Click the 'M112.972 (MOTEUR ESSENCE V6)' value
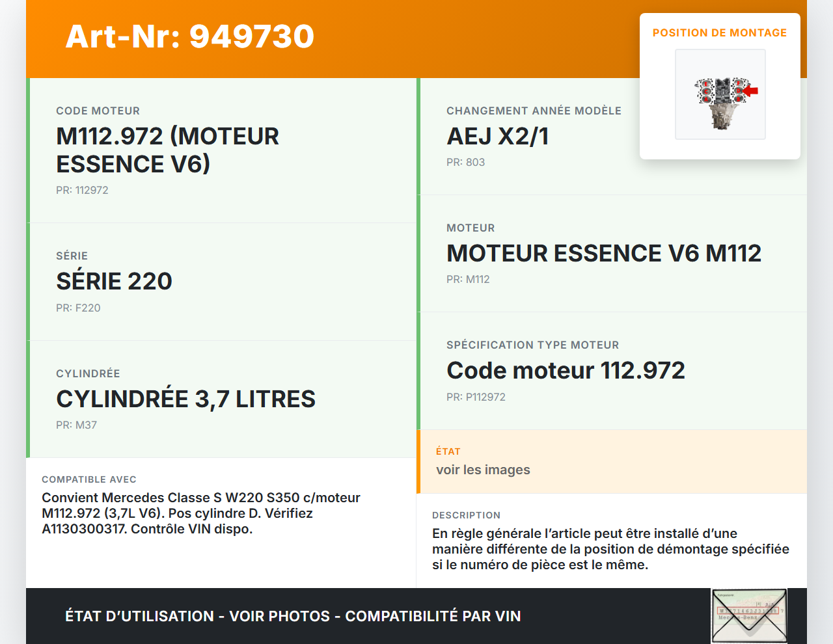 tap(168, 150)
